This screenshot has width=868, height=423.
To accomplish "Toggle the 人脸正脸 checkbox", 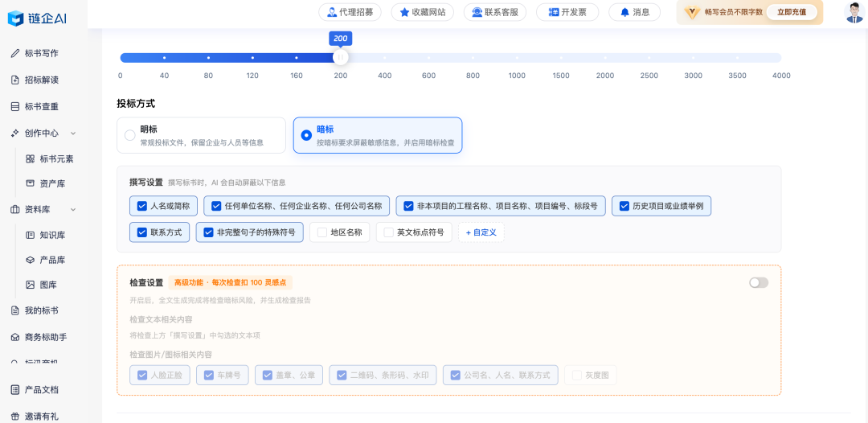I will point(141,376).
